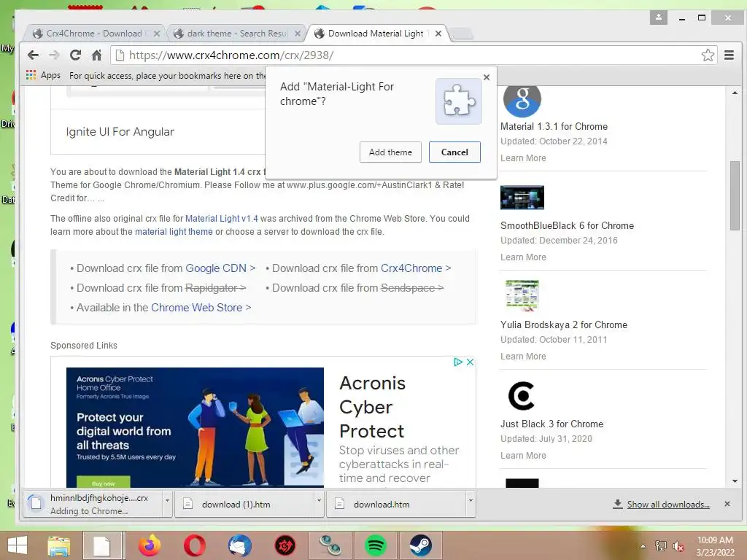Image resolution: width=747 pixels, height=560 pixels.
Task: Switch to the Crx4Chrome - Download tab
Action: coord(93,34)
